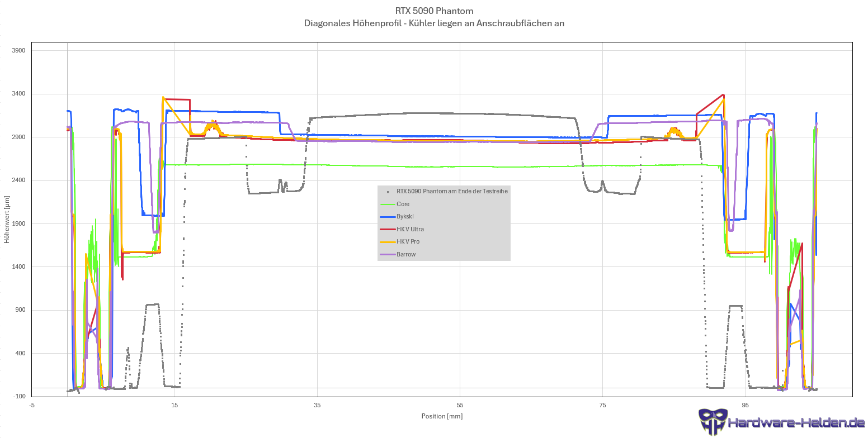Click the chart title 'RTX 5090 Phantom'
This screenshot has width=868, height=438.
click(434, 11)
